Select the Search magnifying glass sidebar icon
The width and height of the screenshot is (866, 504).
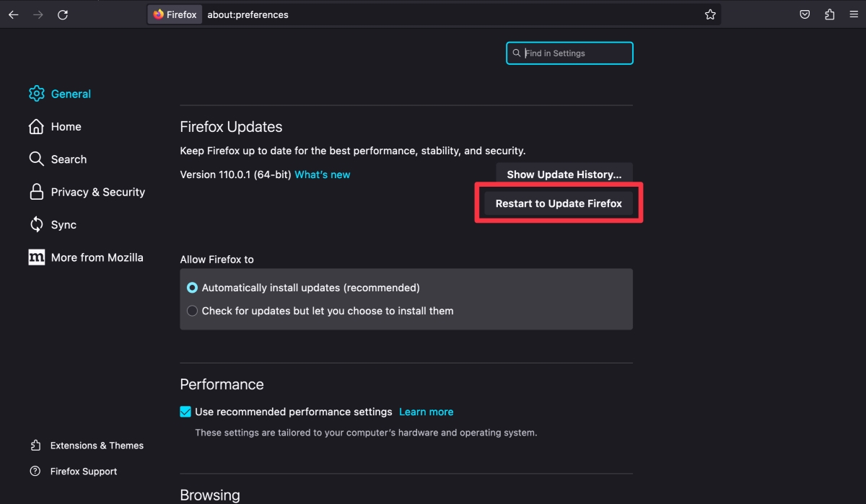pos(36,159)
